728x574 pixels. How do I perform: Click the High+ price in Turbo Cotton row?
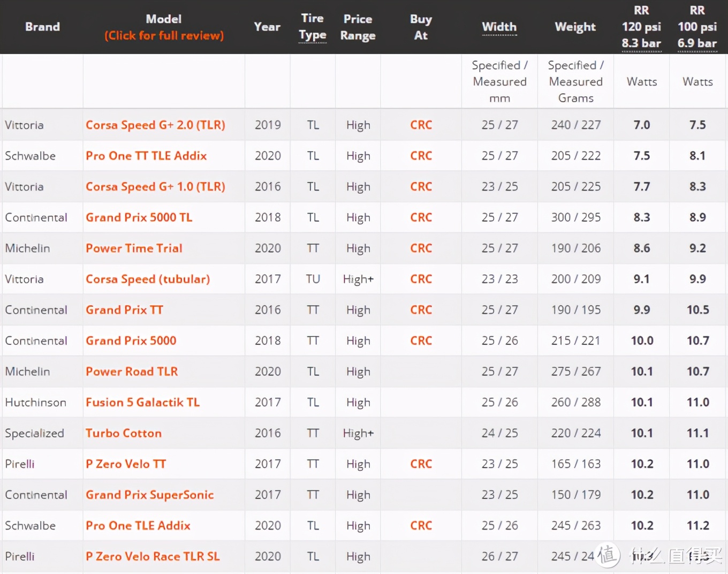[358, 433]
